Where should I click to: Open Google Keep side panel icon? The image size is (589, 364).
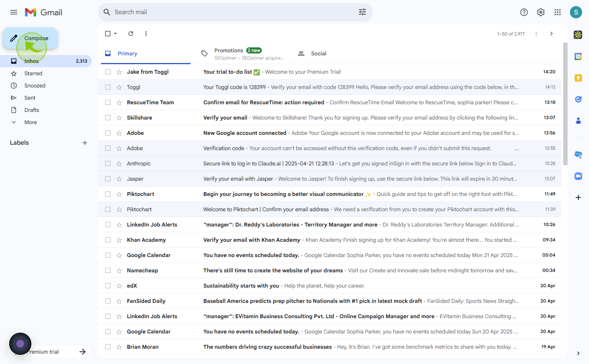click(x=578, y=78)
